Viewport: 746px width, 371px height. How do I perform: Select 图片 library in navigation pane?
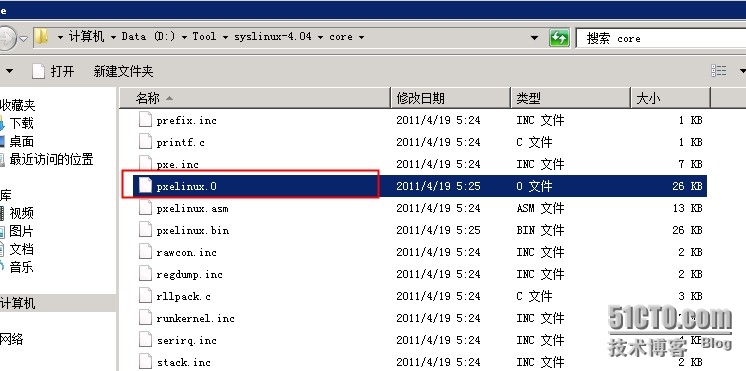(21, 231)
